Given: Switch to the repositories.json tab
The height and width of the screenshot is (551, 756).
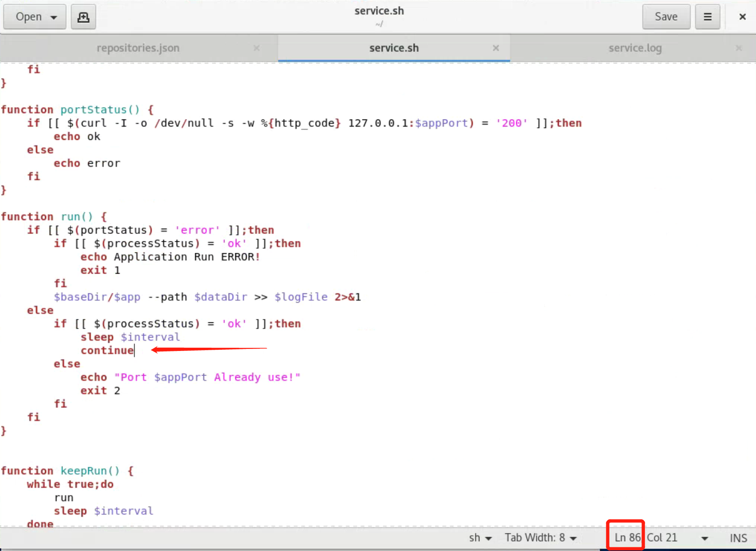Looking at the screenshot, I should tap(138, 48).
